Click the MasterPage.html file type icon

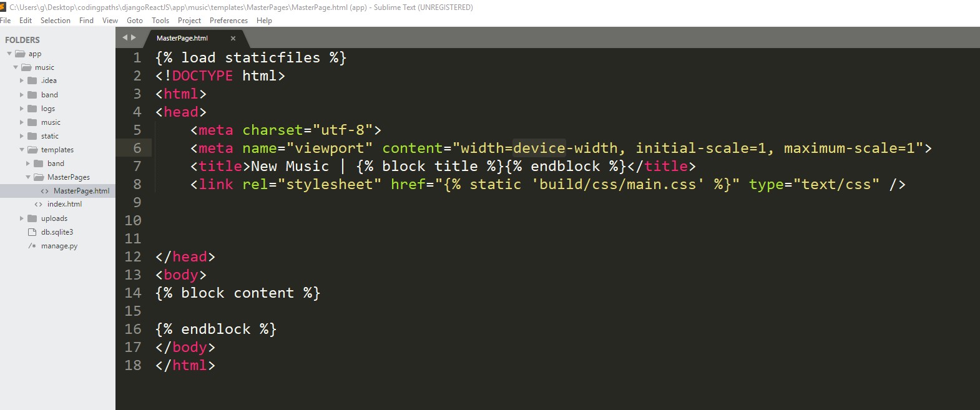click(44, 191)
